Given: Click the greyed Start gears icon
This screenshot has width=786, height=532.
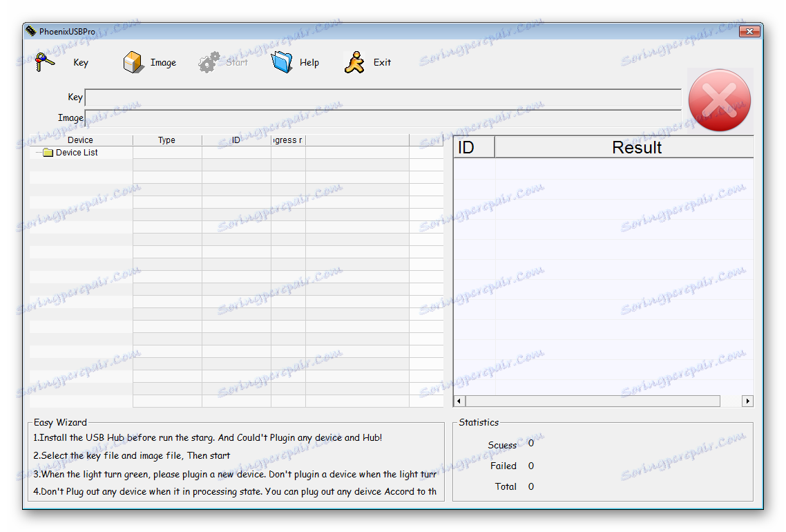Looking at the screenshot, I should [x=209, y=62].
